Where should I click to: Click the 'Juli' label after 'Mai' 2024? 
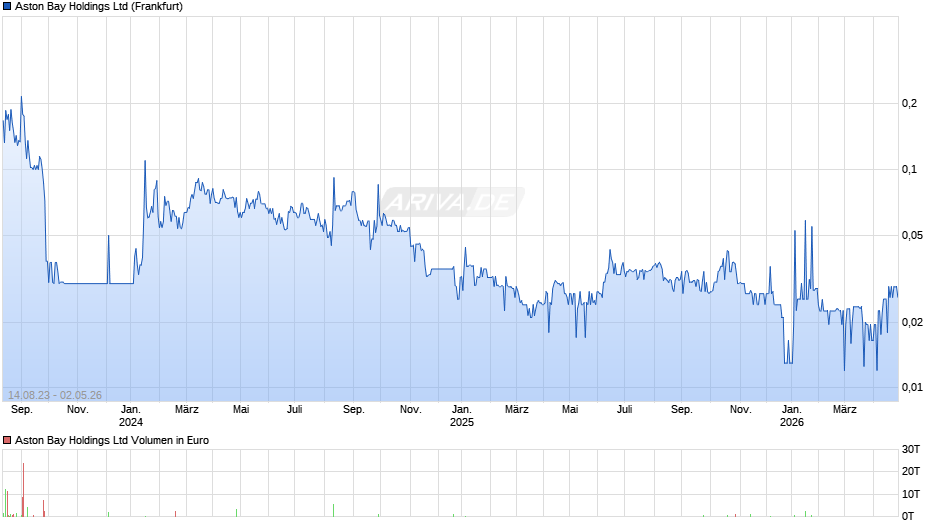click(x=294, y=410)
